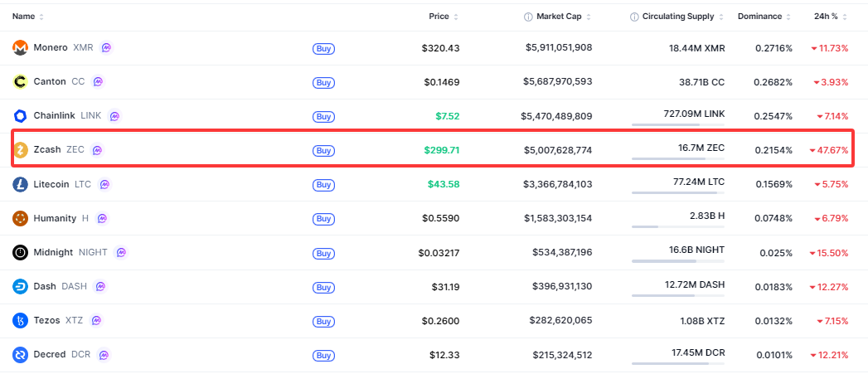Buy Monero using its Buy button

pyautogui.click(x=323, y=49)
